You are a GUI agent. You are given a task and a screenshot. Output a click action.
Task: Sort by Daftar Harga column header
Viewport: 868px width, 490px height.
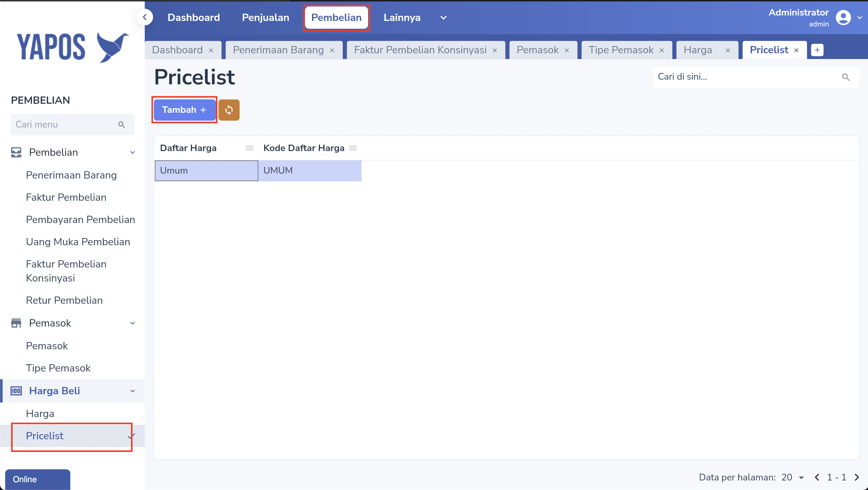click(188, 148)
